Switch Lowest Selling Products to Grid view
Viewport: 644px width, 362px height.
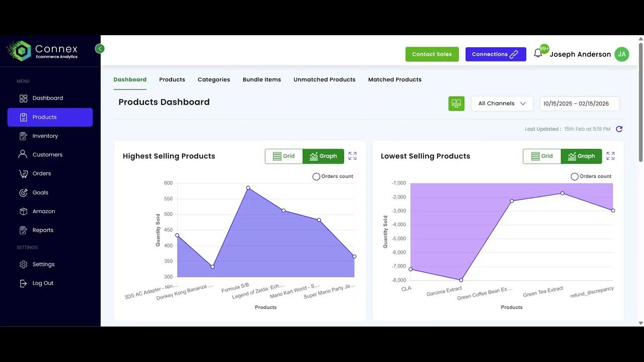tap(542, 156)
